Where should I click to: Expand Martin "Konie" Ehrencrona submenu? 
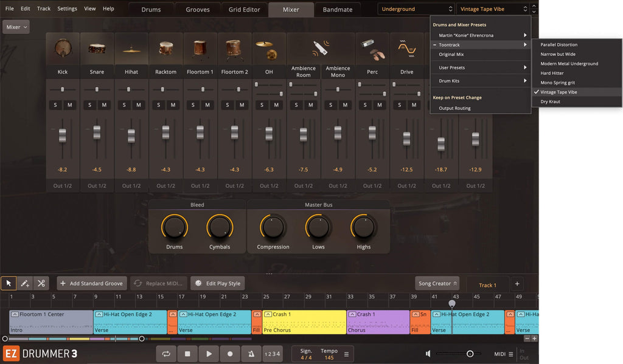click(481, 35)
